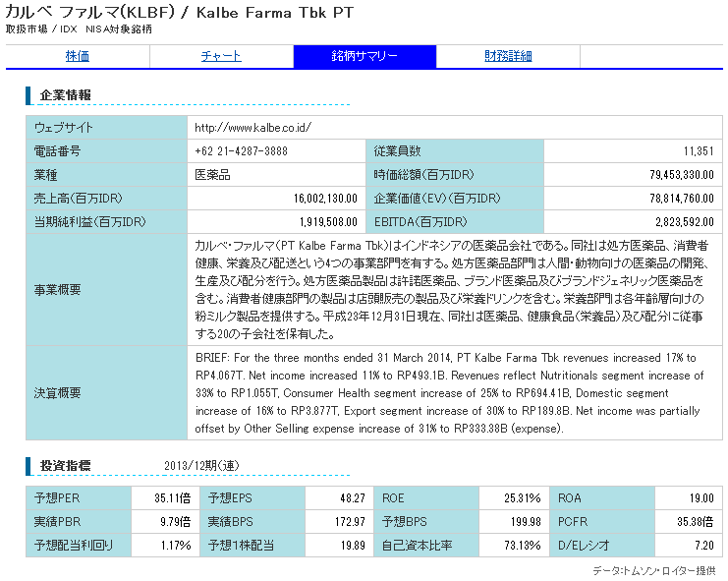Open the 株価 tab
The image size is (728, 581).
[x=77, y=56]
